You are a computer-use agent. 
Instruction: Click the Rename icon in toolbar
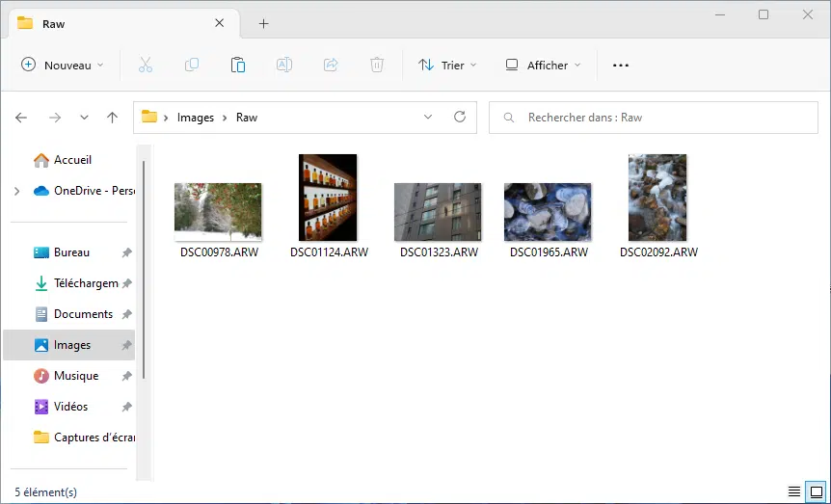[284, 66]
